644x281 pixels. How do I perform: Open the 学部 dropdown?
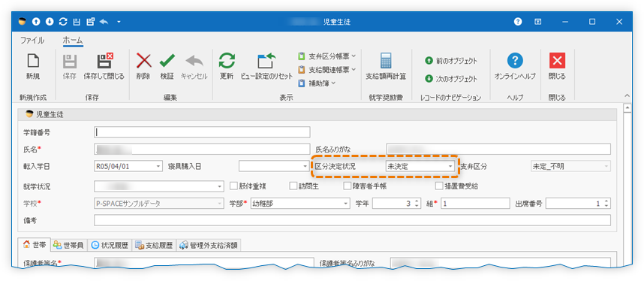pos(345,204)
